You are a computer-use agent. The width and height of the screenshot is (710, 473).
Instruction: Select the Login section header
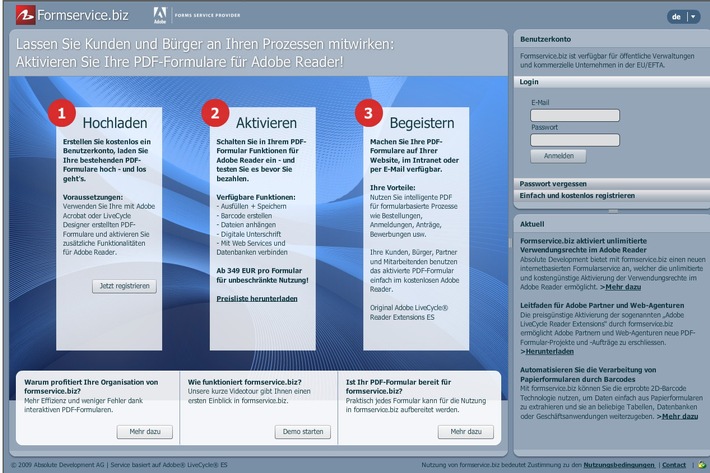pyautogui.click(x=611, y=82)
